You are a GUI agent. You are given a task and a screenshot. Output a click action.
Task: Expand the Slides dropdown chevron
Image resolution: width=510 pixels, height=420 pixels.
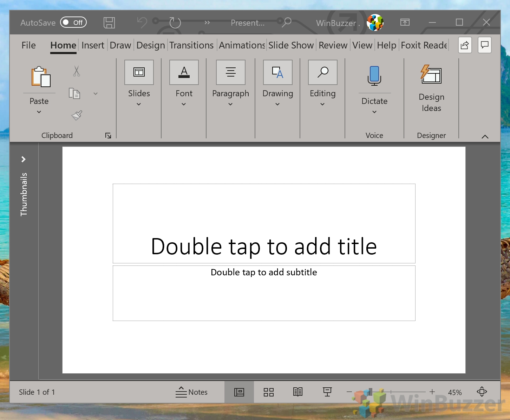click(x=139, y=104)
